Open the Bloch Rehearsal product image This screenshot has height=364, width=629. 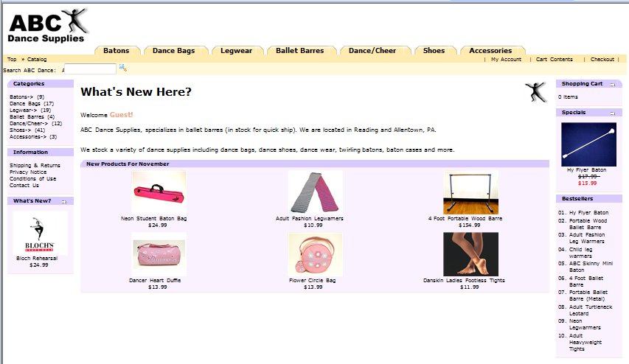point(40,233)
